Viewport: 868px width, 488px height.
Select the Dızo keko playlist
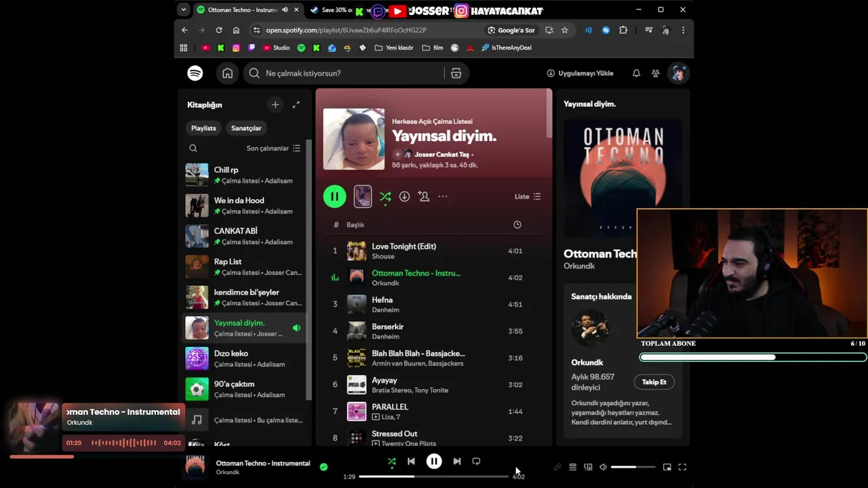[244, 359]
